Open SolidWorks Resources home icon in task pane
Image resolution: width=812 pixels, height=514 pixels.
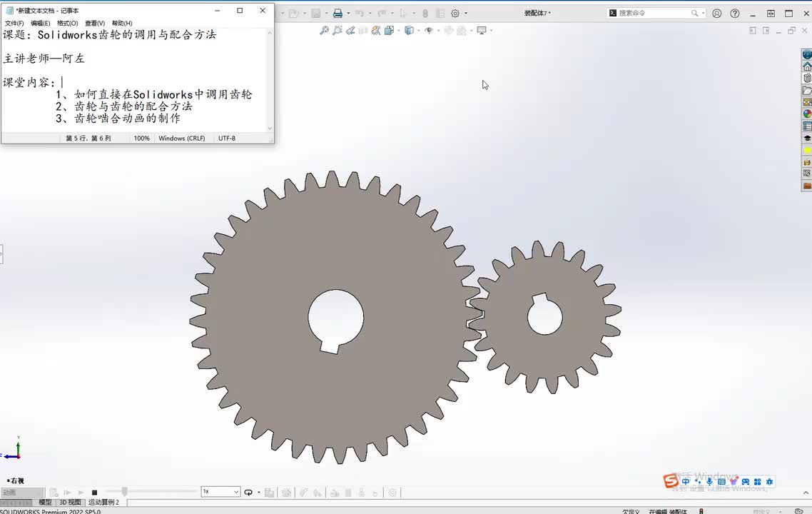coord(807,66)
